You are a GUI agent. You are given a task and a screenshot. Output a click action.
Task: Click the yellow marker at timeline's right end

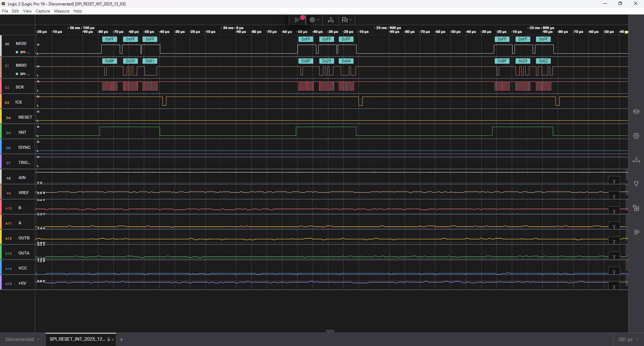click(x=627, y=32)
